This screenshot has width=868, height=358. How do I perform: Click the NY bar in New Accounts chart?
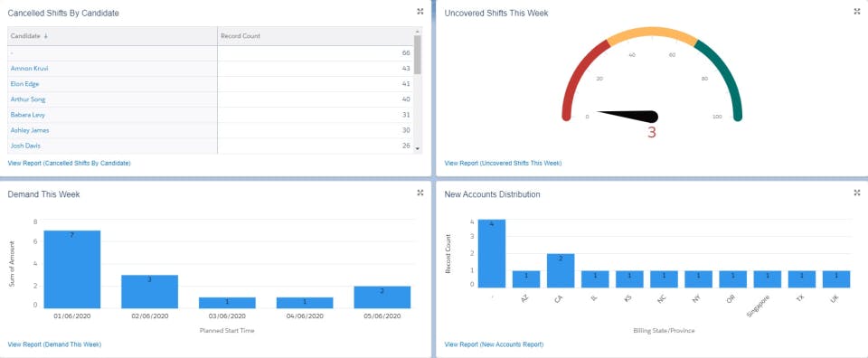698,279
